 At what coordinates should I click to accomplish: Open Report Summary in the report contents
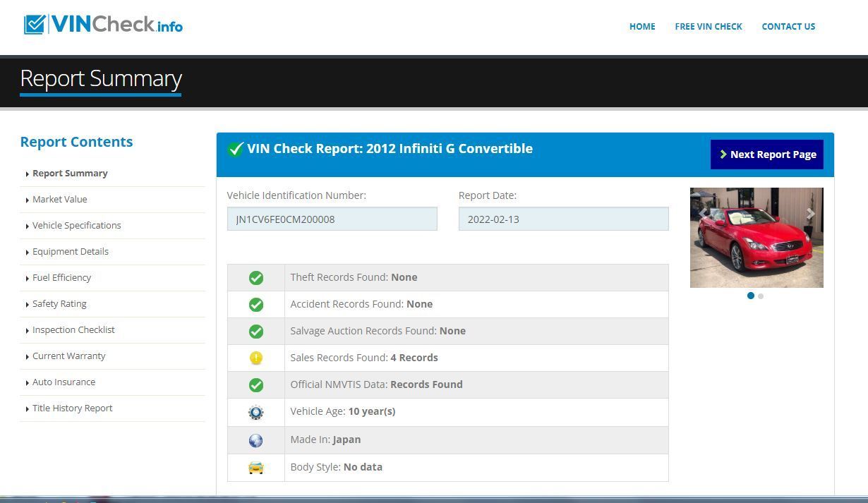click(70, 173)
